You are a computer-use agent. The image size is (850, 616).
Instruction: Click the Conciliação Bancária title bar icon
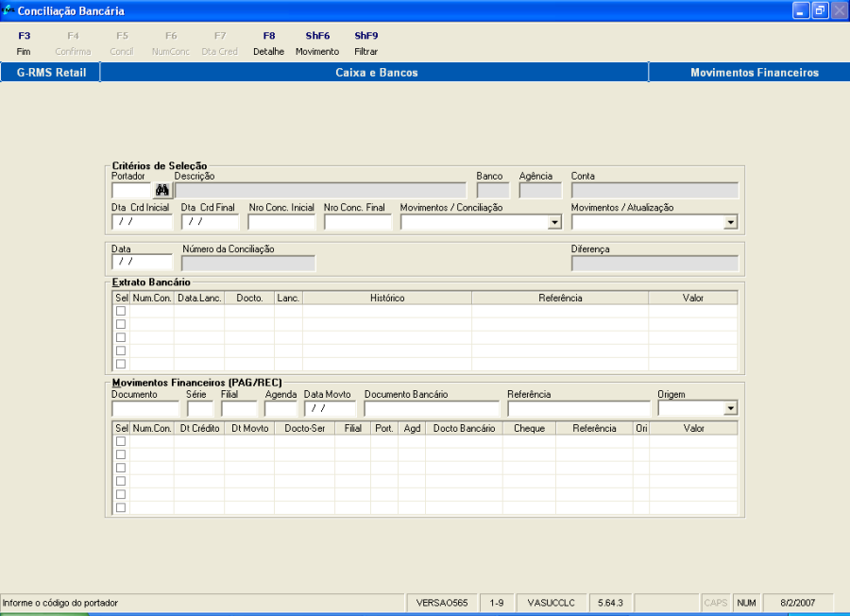(9, 9)
